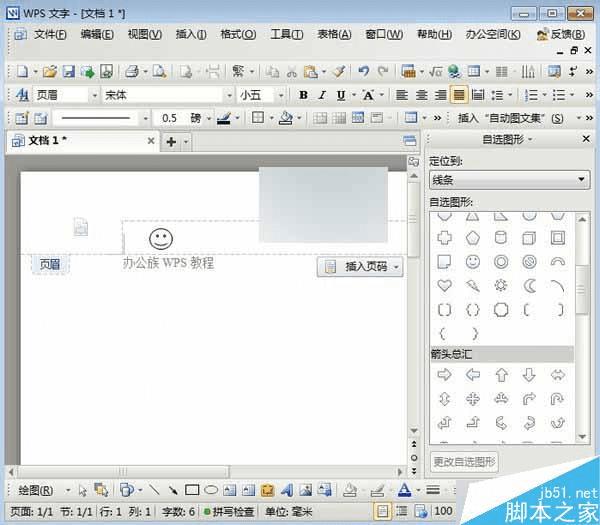Screen dimensions: 600x525
Task: Pick the shading fill bucket color
Action: [285, 118]
